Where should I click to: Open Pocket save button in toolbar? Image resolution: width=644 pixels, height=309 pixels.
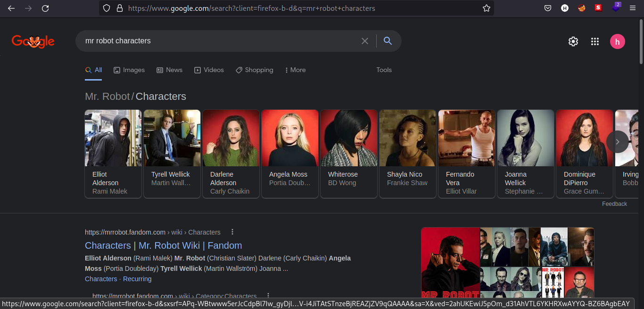[x=548, y=8]
